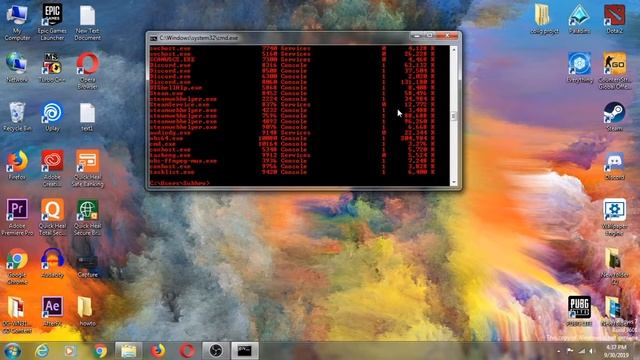The width and height of the screenshot is (640, 360).
Task: Launch Adobe Premiere Pro shortcut
Action: tap(17, 217)
